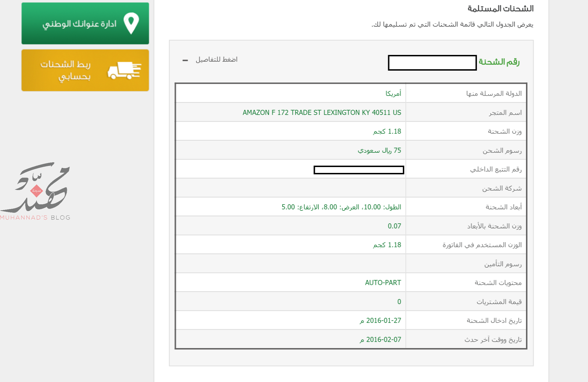Click the 75 Saudi riyal shipping fee
The image size is (588, 382).
(379, 151)
